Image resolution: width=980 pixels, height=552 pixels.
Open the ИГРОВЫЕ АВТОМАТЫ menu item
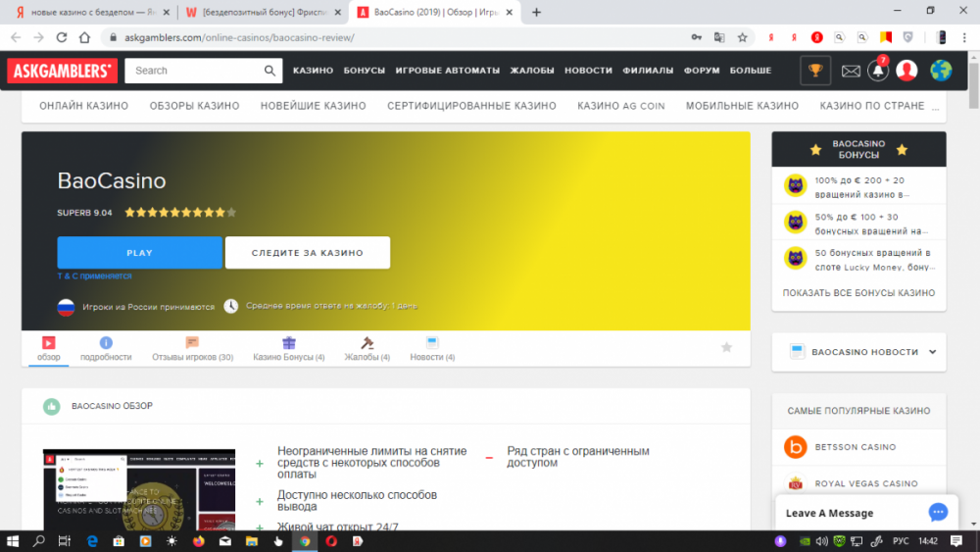tap(447, 71)
